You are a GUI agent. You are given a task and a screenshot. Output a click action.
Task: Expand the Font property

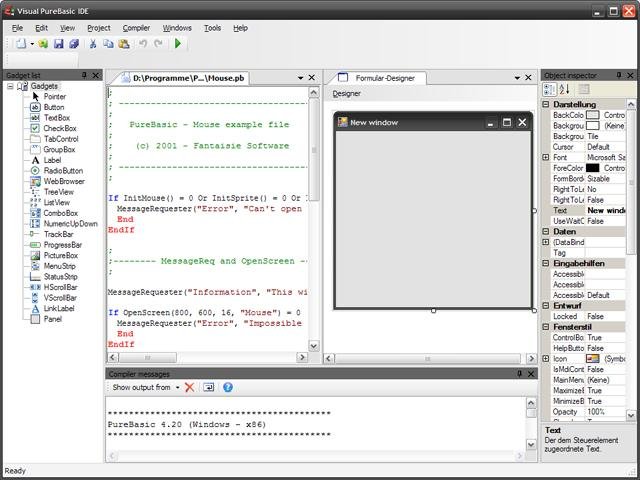546,158
